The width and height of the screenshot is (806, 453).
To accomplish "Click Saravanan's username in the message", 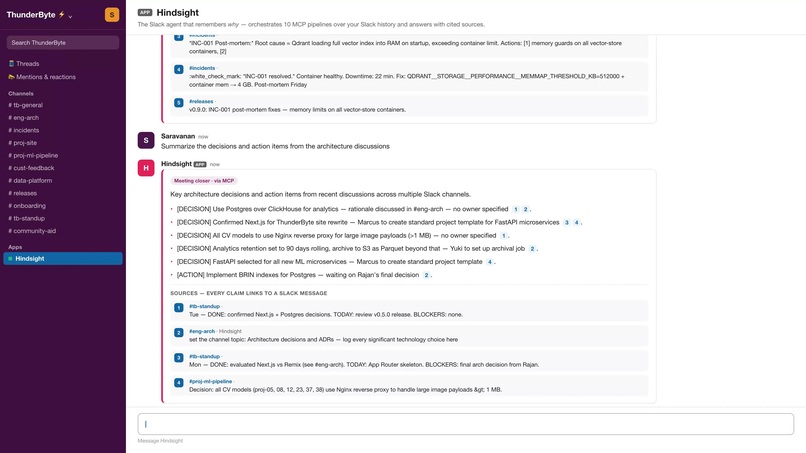I will pyautogui.click(x=178, y=136).
